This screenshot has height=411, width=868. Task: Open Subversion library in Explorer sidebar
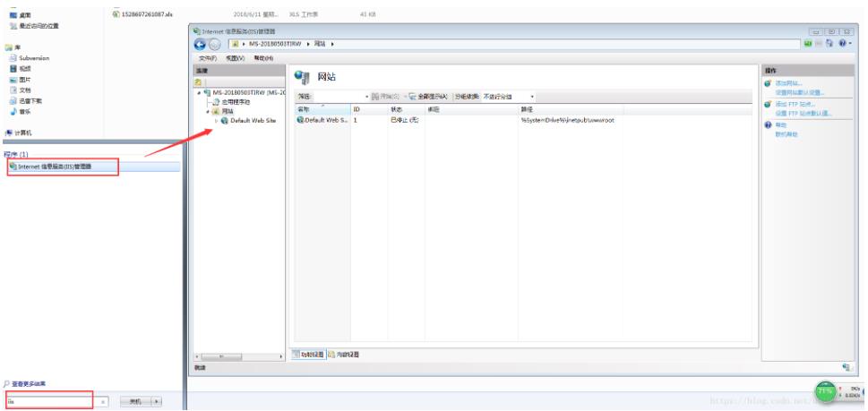(x=30, y=58)
